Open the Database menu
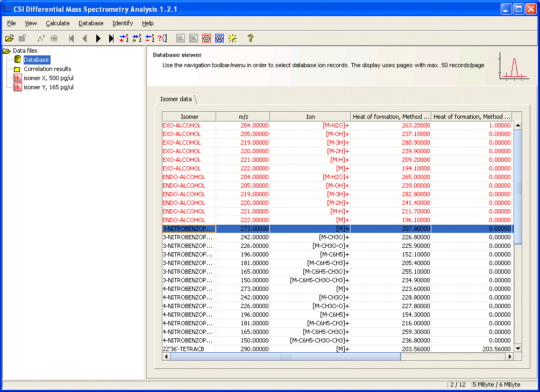 pos(91,23)
